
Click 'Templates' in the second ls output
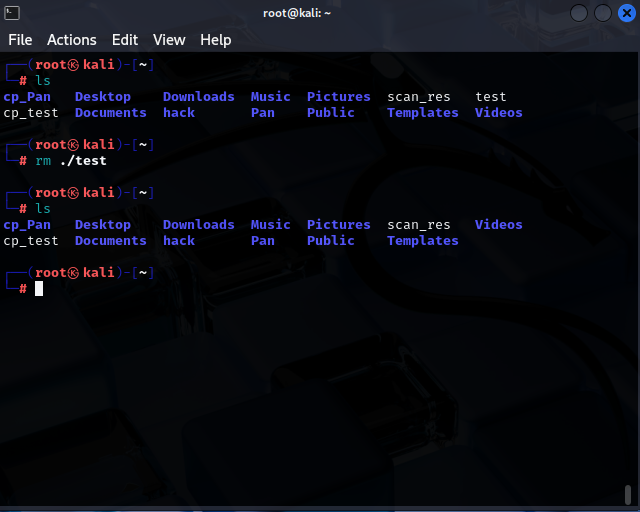tap(423, 241)
